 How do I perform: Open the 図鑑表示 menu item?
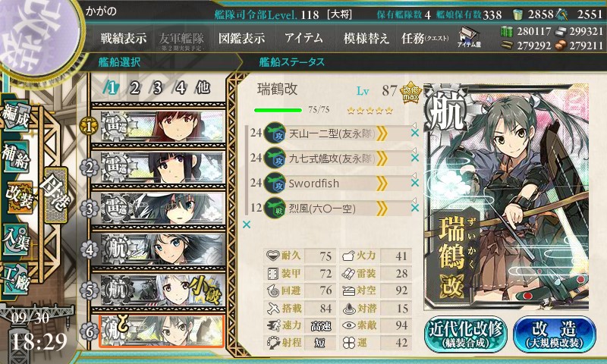pos(242,38)
